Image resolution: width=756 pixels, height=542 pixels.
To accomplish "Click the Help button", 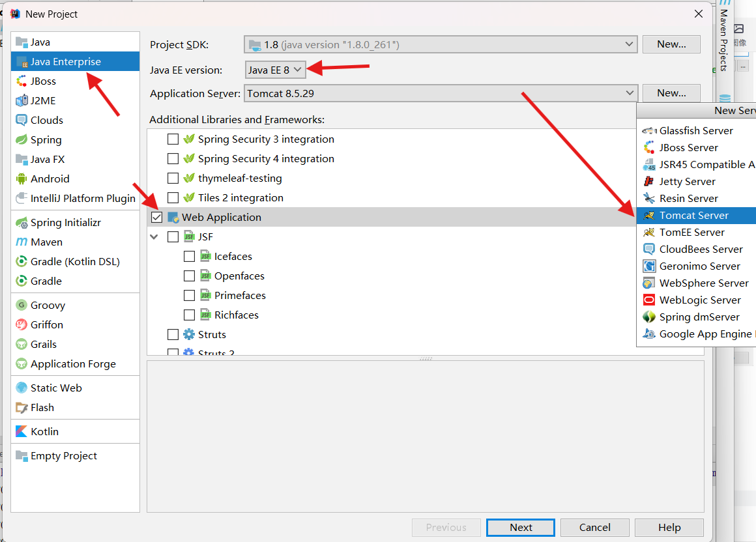I will [x=669, y=528].
